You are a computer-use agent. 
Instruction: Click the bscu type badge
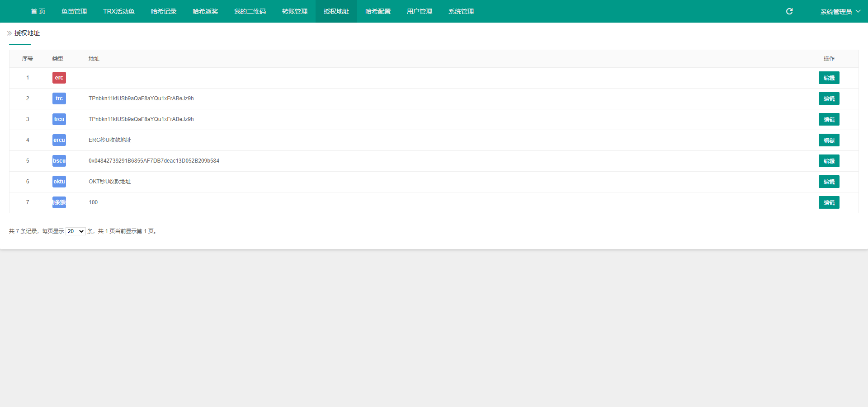tap(59, 161)
